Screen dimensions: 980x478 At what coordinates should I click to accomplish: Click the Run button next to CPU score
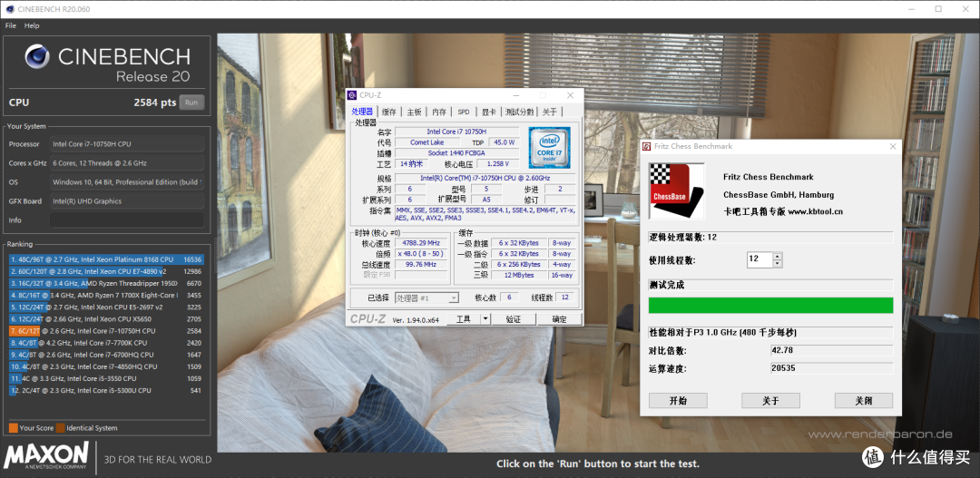point(191,102)
